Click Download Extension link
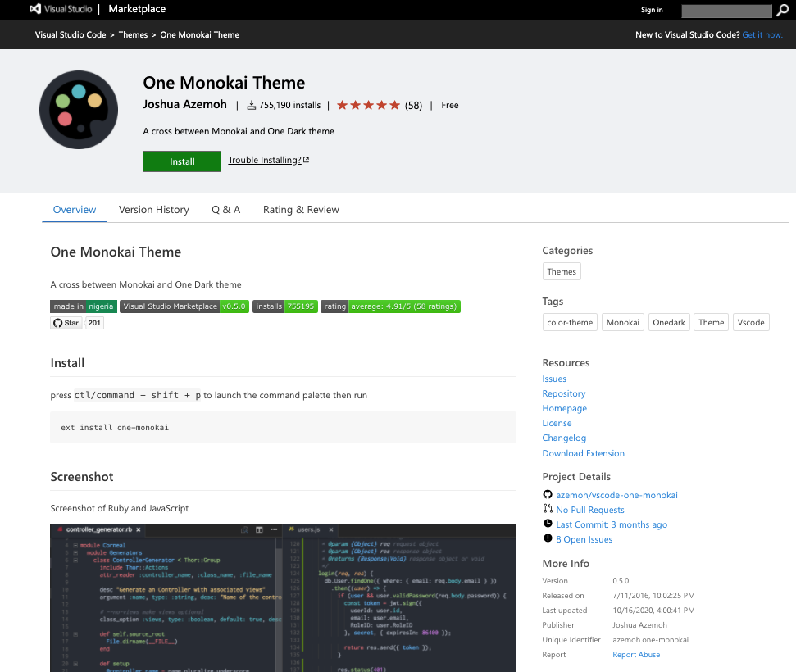796x672 pixels. pyautogui.click(x=584, y=453)
